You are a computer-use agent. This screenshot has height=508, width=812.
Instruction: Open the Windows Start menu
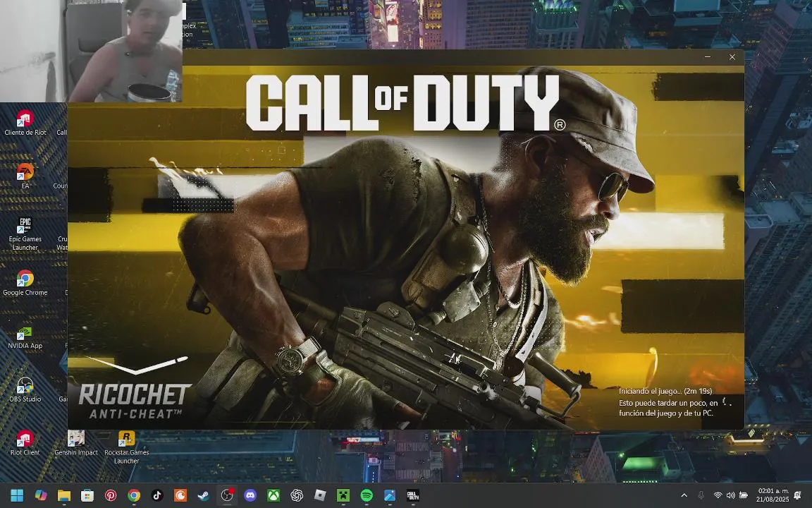tap(17, 495)
